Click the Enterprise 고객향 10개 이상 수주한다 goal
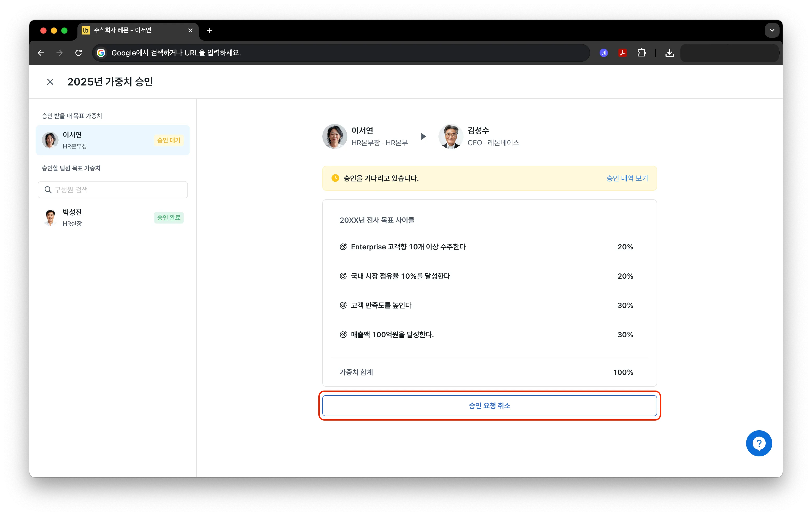Viewport: 812px width, 516px height. point(408,247)
